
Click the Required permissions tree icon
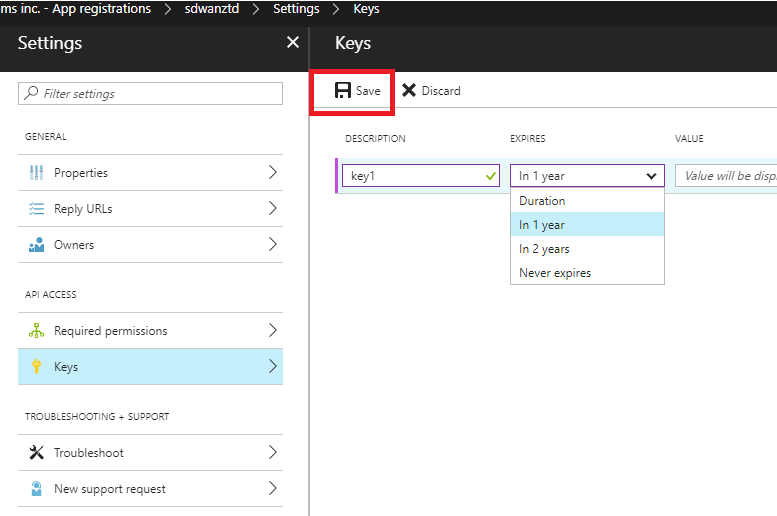click(36, 331)
